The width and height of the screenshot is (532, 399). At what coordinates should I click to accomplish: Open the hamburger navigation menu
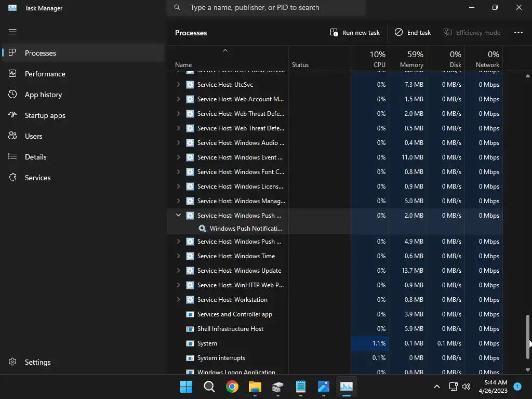12,32
